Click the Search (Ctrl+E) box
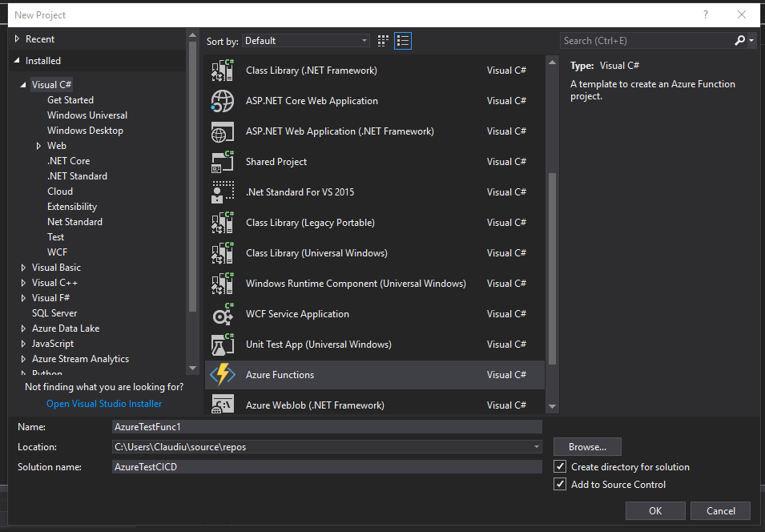 (647, 41)
